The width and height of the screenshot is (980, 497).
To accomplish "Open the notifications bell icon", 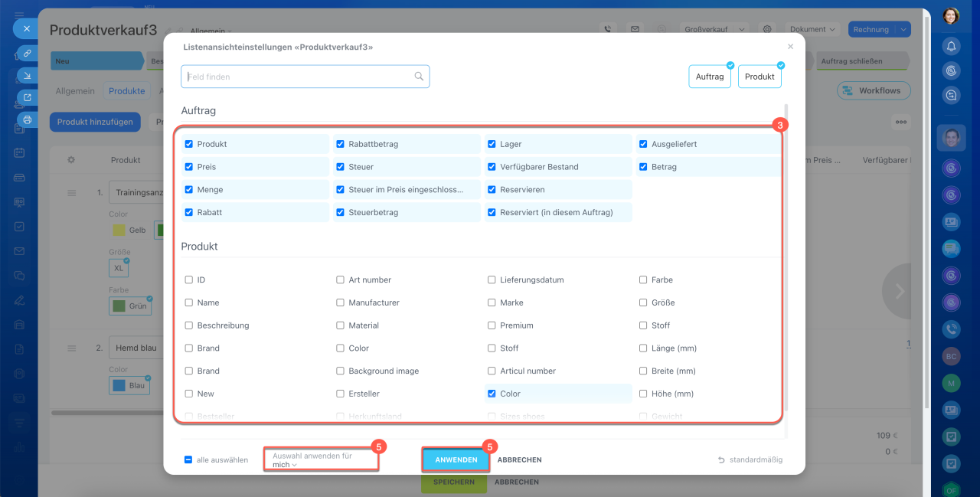I will tap(951, 46).
